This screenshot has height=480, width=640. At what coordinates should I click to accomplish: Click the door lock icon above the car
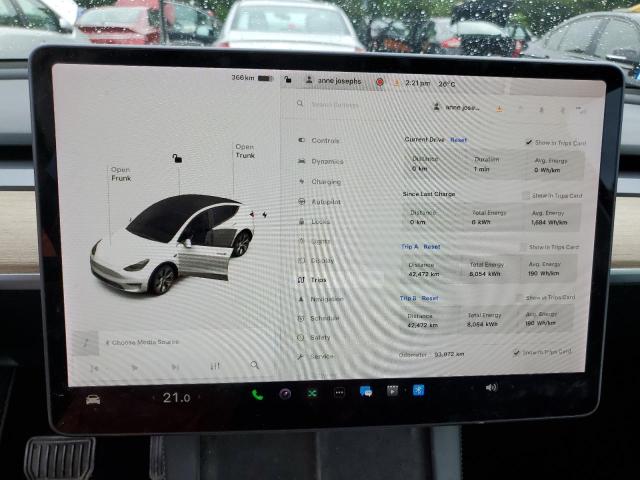177,158
